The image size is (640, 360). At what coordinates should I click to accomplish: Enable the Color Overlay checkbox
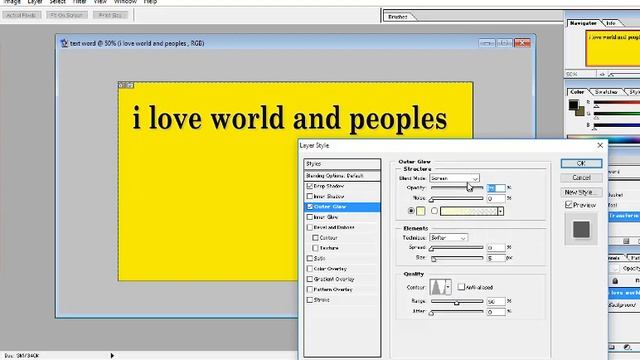309,269
